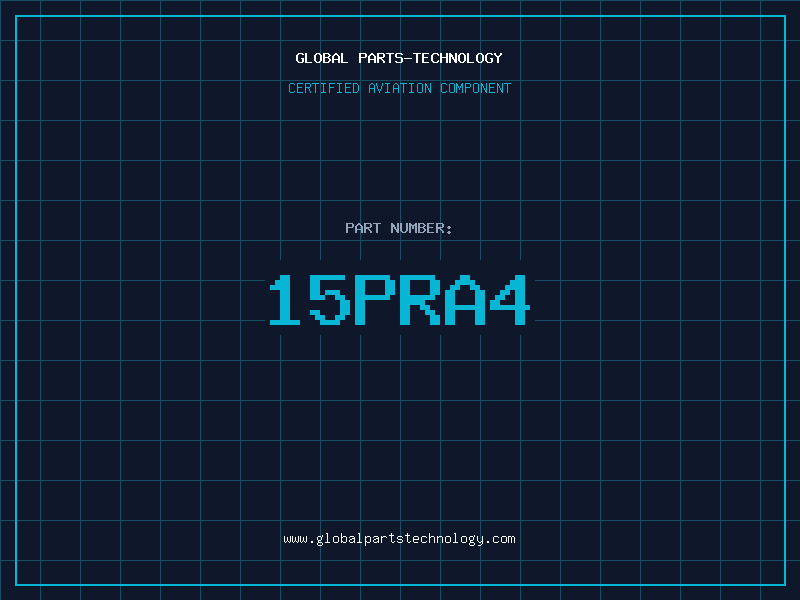Click the part number 15PRA4

click(399, 300)
